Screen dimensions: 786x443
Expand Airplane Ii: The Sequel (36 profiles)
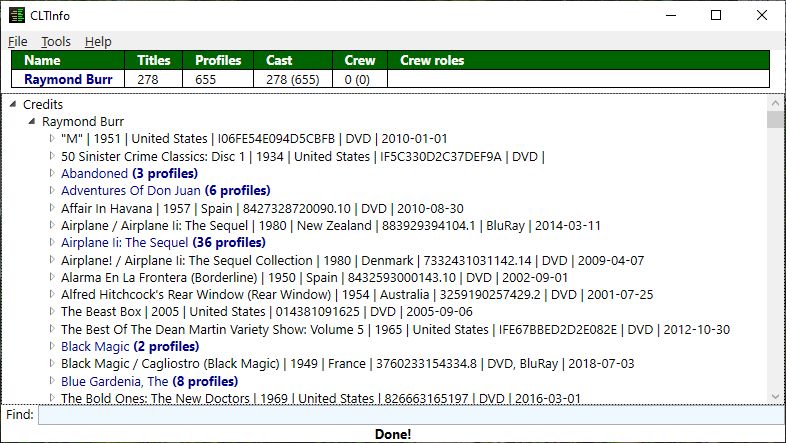(x=52, y=242)
